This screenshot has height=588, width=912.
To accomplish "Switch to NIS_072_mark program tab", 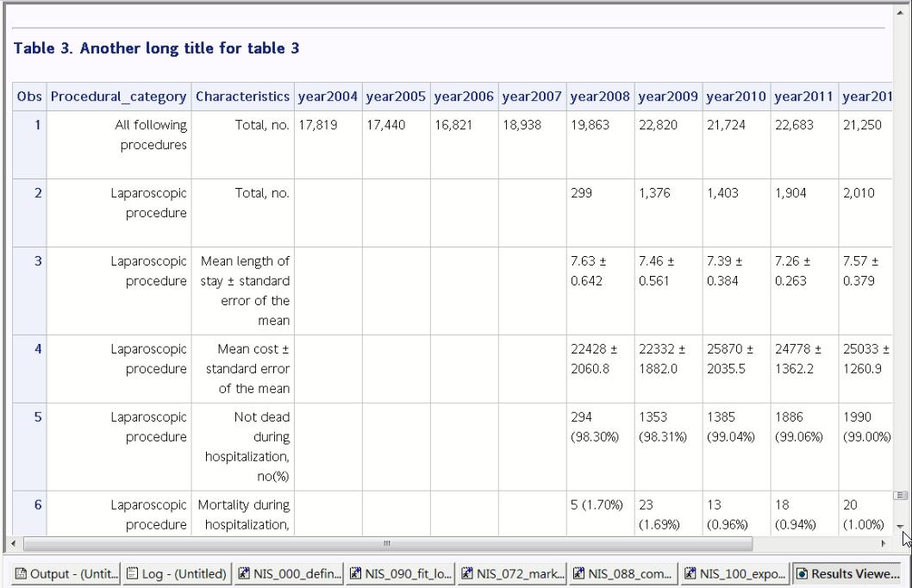I will tap(512, 573).
